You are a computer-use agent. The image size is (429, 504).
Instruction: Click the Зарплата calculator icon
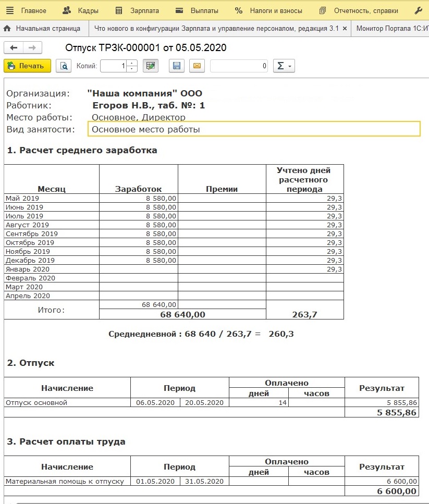click(x=118, y=10)
